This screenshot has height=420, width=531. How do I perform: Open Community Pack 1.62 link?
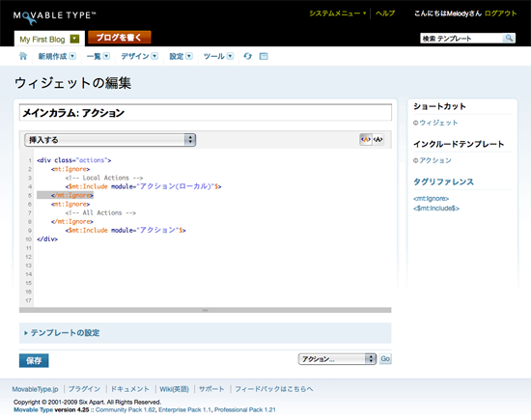pyautogui.click(x=126, y=409)
